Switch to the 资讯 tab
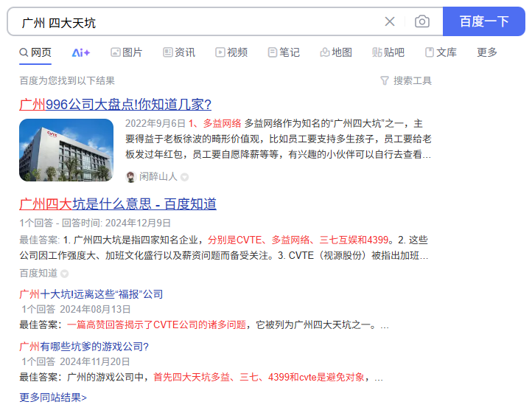Viewport: 532px width, 413px height. point(179,52)
